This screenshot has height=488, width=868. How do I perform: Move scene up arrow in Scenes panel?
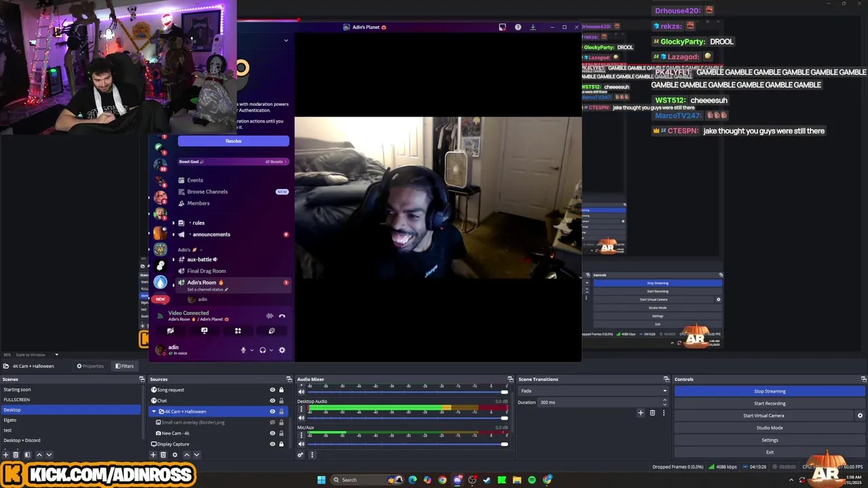click(x=39, y=455)
